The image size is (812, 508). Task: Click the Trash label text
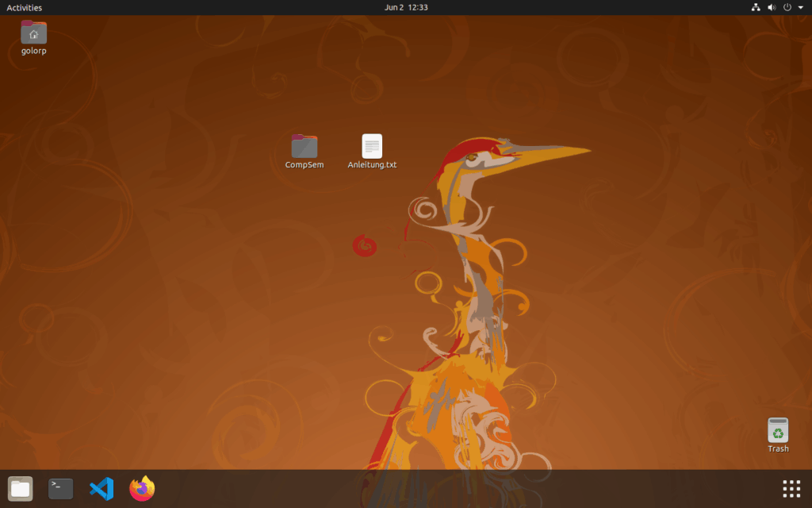779,449
